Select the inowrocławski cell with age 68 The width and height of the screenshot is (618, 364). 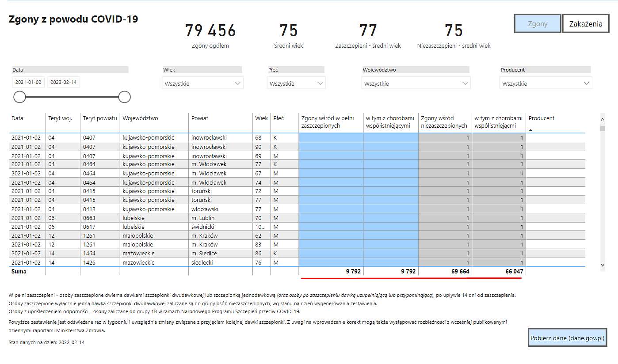pos(221,137)
